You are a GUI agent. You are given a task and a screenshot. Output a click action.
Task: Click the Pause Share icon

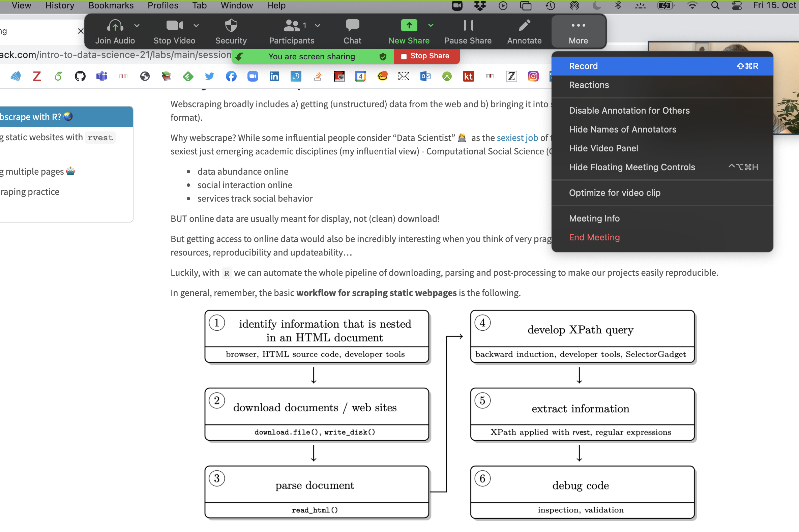[468, 26]
